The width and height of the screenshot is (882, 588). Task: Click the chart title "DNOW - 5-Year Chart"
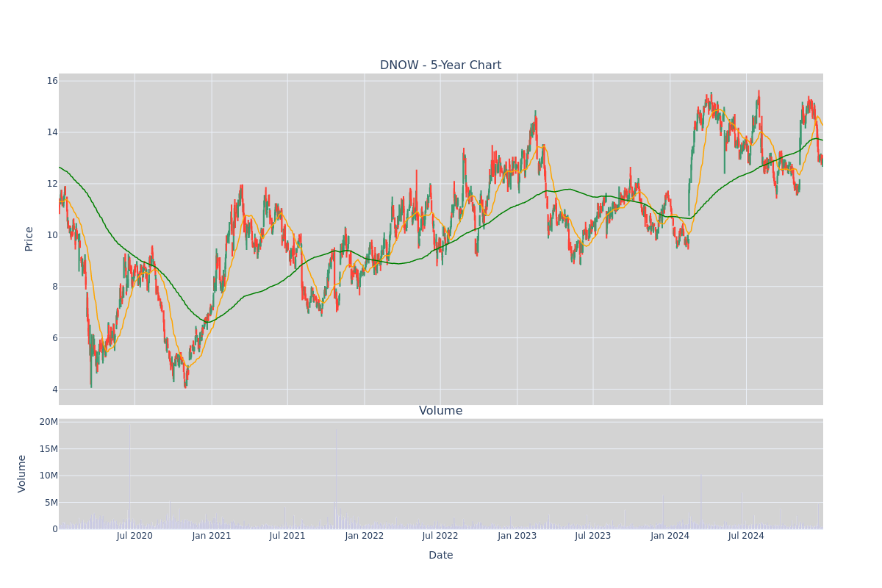pyautogui.click(x=440, y=65)
